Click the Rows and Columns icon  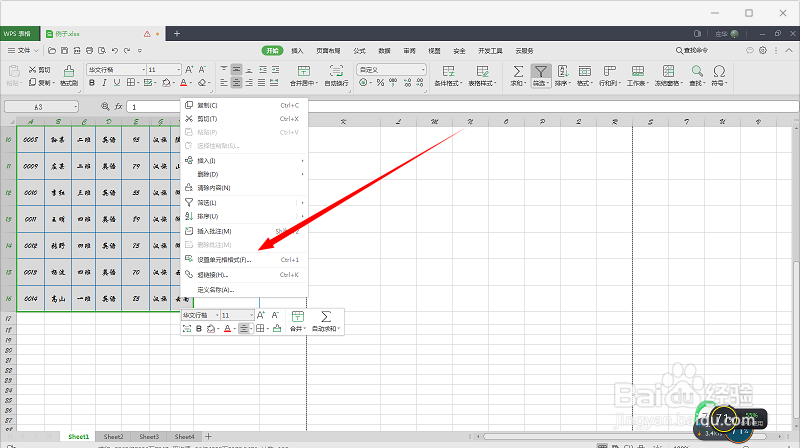(609, 71)
